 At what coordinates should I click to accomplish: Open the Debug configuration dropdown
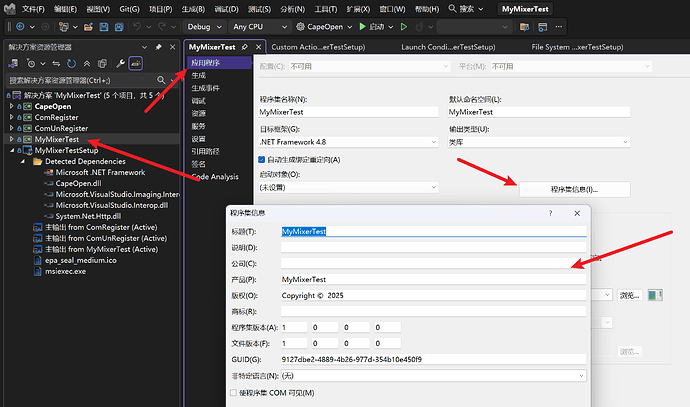click(x=204, y=27)
